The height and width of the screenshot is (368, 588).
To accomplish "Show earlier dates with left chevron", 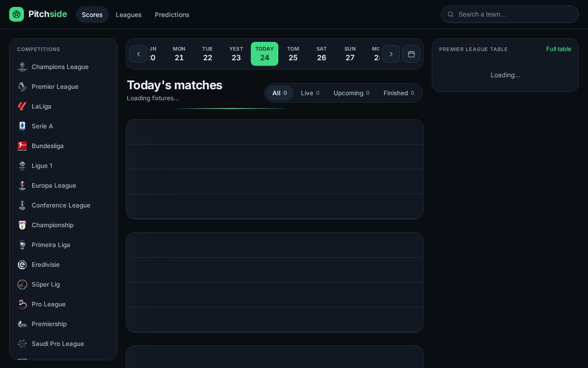I will (x=138, y=54).
